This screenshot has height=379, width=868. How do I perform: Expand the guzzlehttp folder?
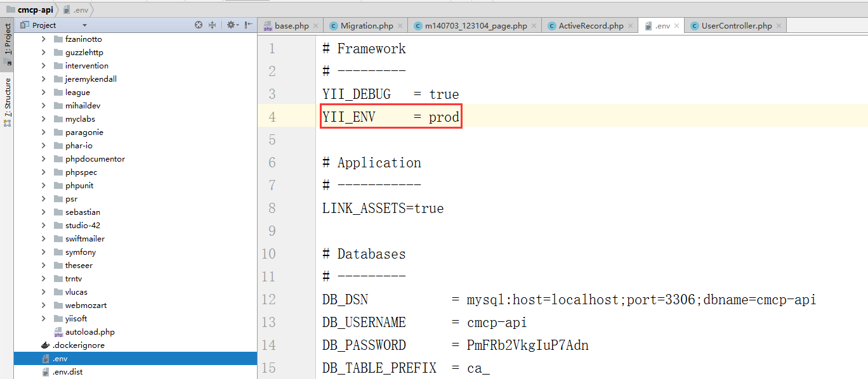coord(44,52)
